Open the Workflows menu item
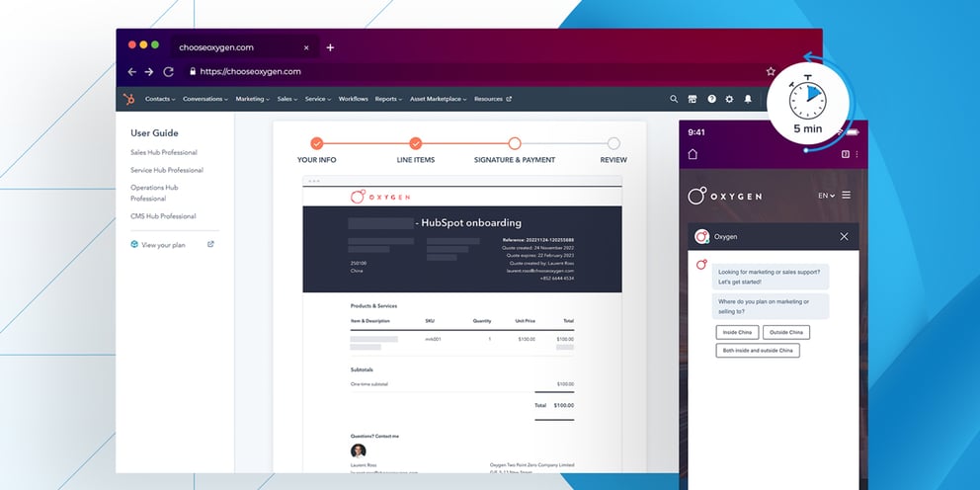This screenshot has width=980, height=490. (x=353, y=99)
